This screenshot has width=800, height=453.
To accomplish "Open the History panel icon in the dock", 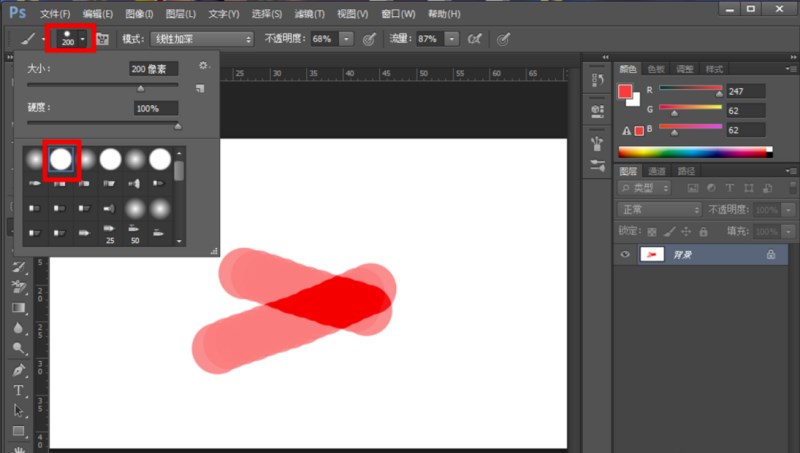I will tap(598, 79).
